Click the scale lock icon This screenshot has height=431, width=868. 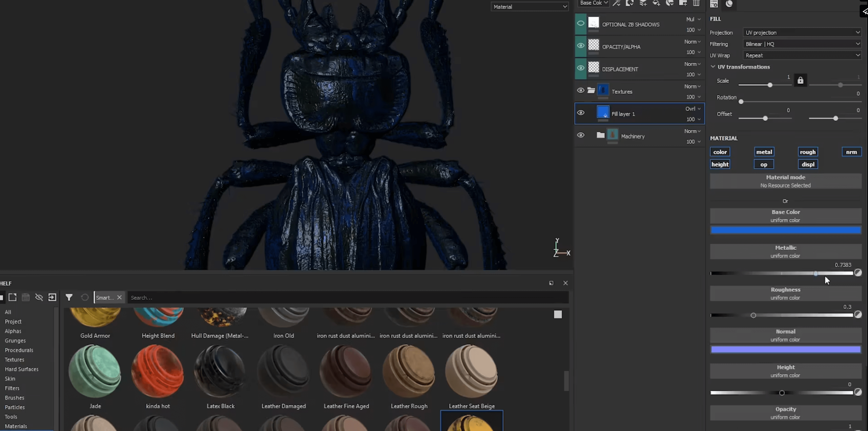800,80
